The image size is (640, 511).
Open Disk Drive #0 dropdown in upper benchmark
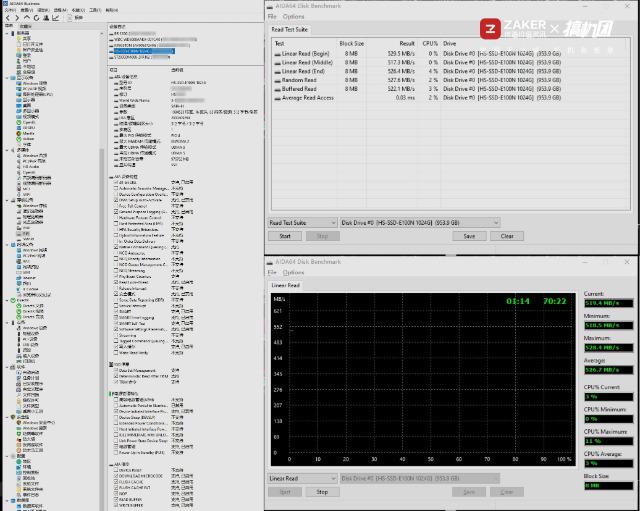pos(420,223)
